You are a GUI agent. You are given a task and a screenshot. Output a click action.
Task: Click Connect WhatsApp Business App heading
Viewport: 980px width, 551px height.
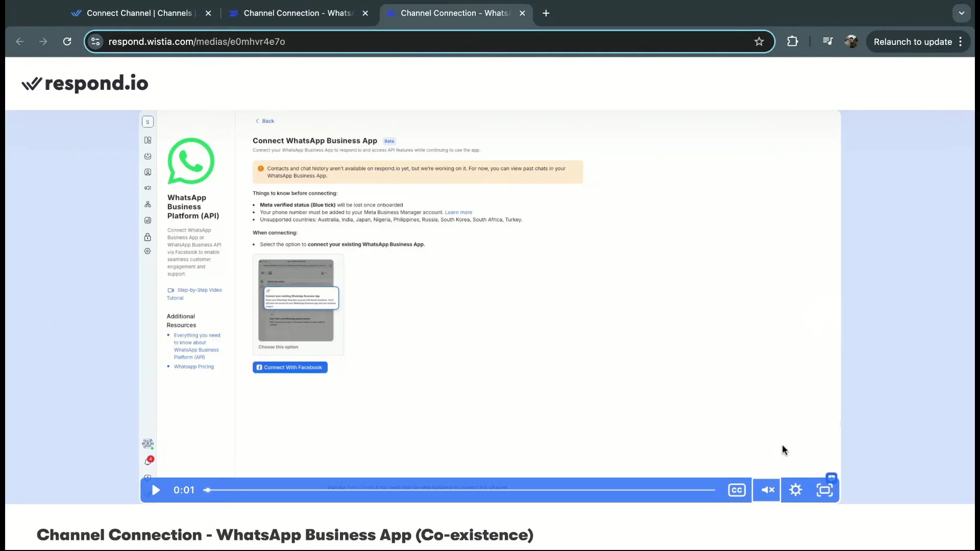point(315,141)
